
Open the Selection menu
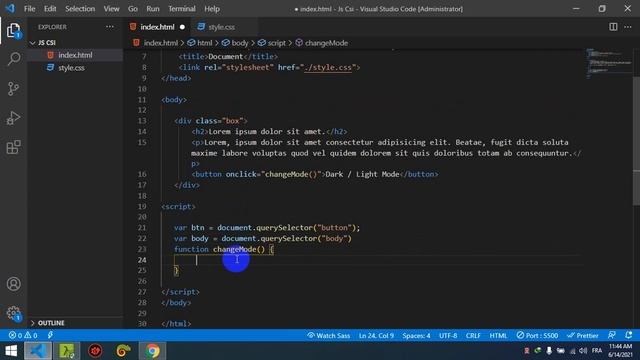click(80, 9)
